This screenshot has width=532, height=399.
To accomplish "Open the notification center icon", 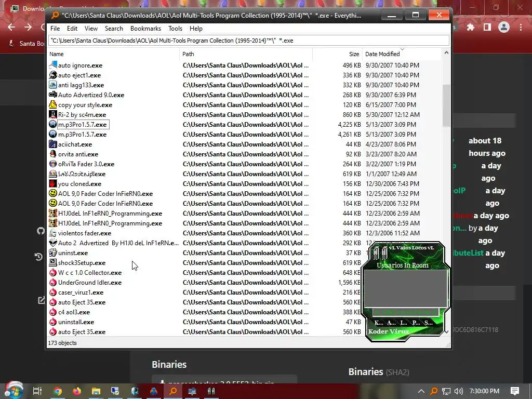I will [515, 391].
